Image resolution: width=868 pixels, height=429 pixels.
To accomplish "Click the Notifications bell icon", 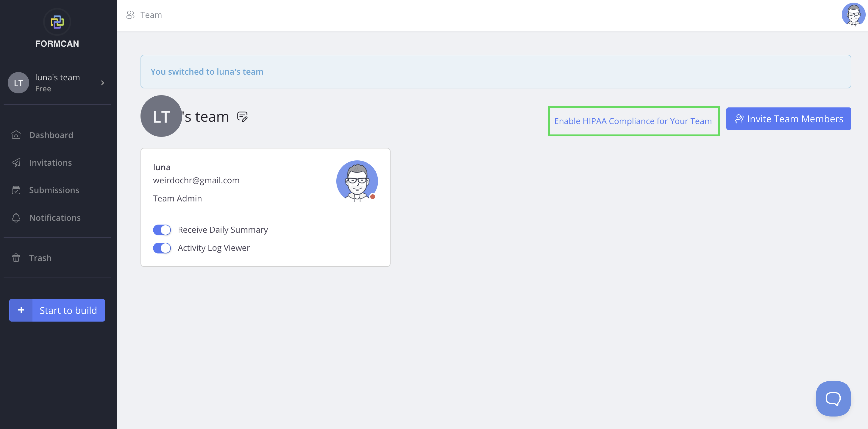I will click(16, 218).
